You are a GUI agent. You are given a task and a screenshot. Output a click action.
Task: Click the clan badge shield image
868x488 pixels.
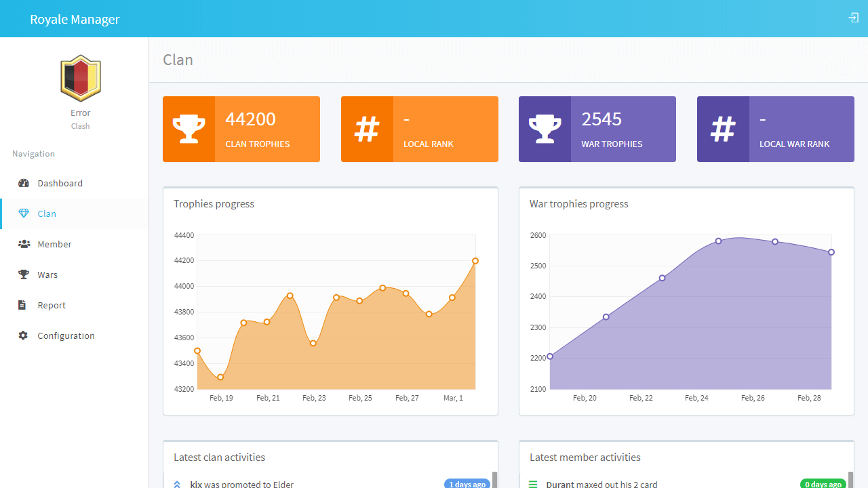pos(81,78)
